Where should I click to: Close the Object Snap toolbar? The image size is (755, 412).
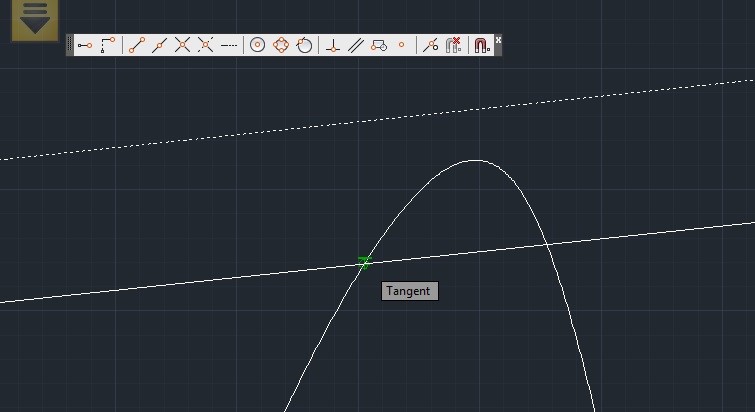click(x=498, y=40)
